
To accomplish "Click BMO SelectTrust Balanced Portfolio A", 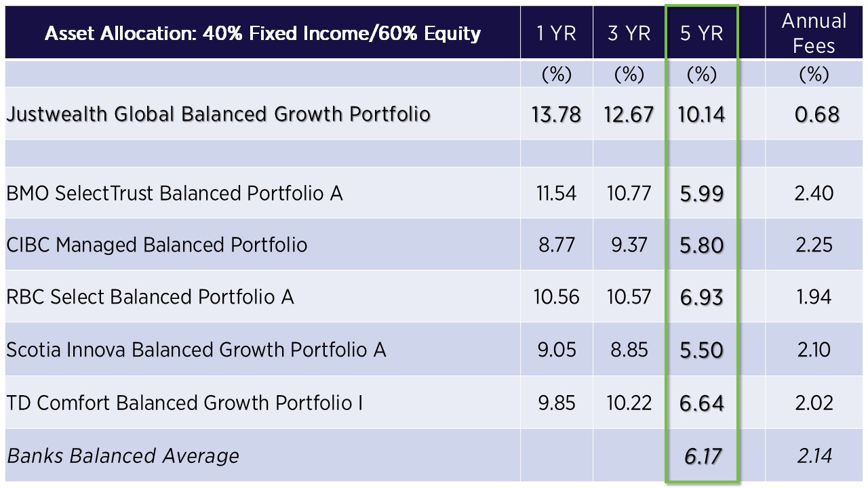I will click(174, 193).
